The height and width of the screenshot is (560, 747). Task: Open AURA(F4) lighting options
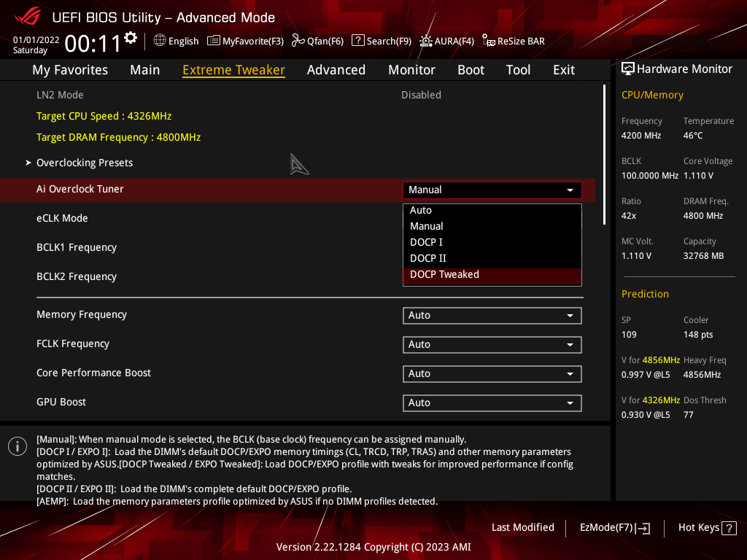click(447, 41)
